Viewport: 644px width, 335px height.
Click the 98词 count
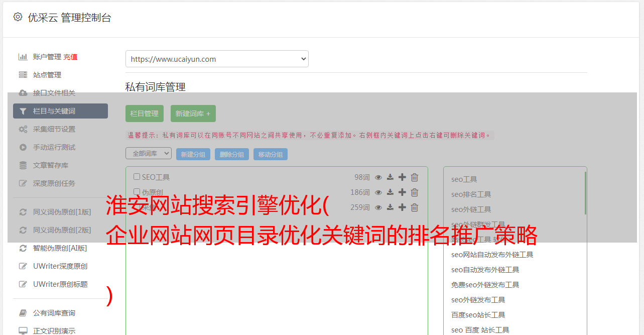click(x=362, y=177)
